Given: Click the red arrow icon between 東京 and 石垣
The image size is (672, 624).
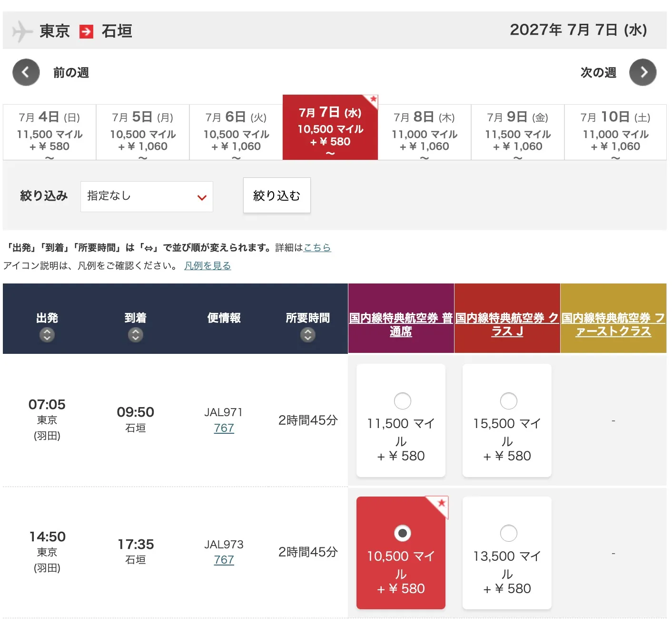Looking at the screenshot, I should tap(86, 31).
